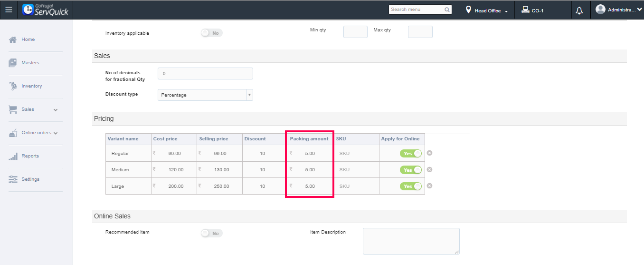Open the notifications bell
The width and height of the screenshot is (644, 265).
coord(579,10)
